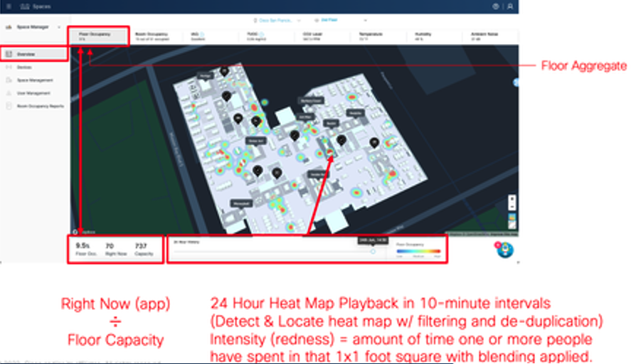Open Room Occupancy Reports
This screenshot has height=364, width=631.
click(x=40, y=106)
